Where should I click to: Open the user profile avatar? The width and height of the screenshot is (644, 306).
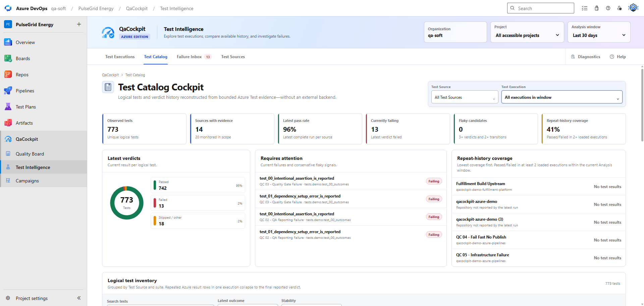coord(633,8)
